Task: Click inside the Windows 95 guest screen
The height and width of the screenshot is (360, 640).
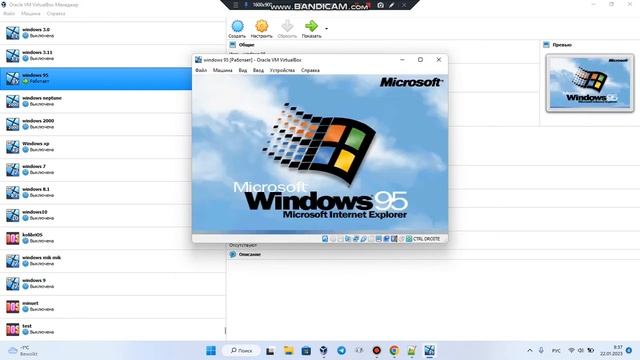Action: (x=320, y=154)
